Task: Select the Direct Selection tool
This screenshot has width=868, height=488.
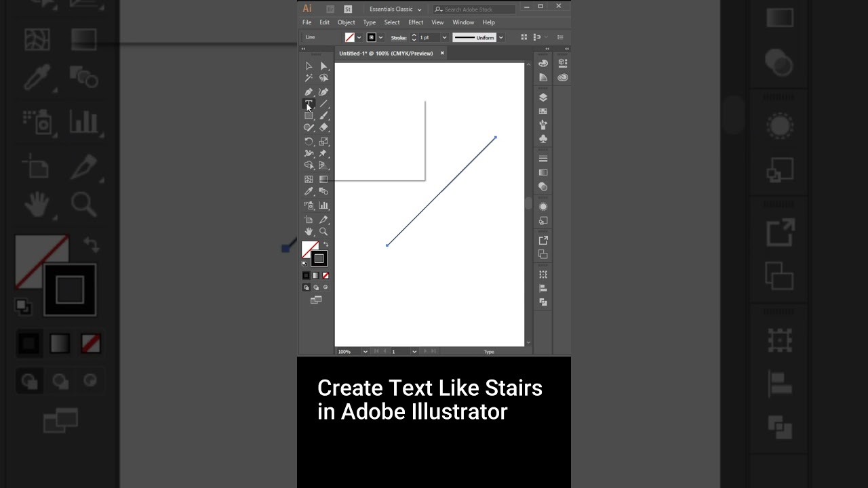Action: point(323,66)
